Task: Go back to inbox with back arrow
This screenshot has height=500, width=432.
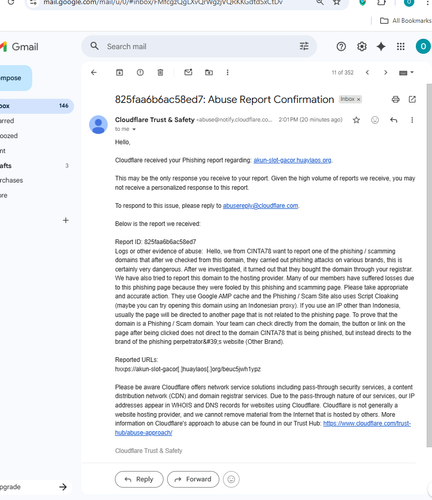Action: pyautogui.click(x=94, y=72)
